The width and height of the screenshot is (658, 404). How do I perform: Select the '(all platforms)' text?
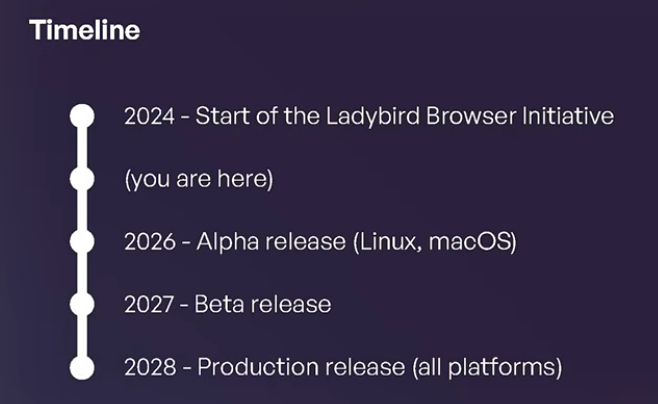pyautogui.click(x=487, y=368)
